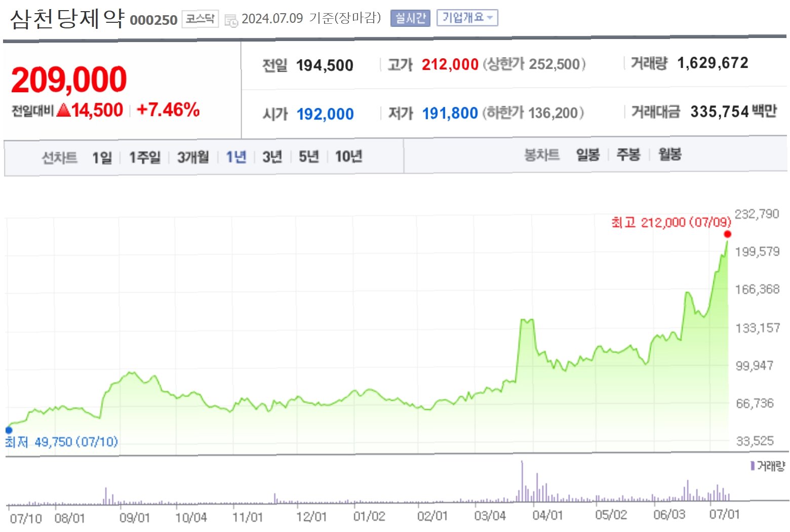Viewport: 790px width, 532px height.
Task: Click the x-axis date 08/01
Action: 70,518
